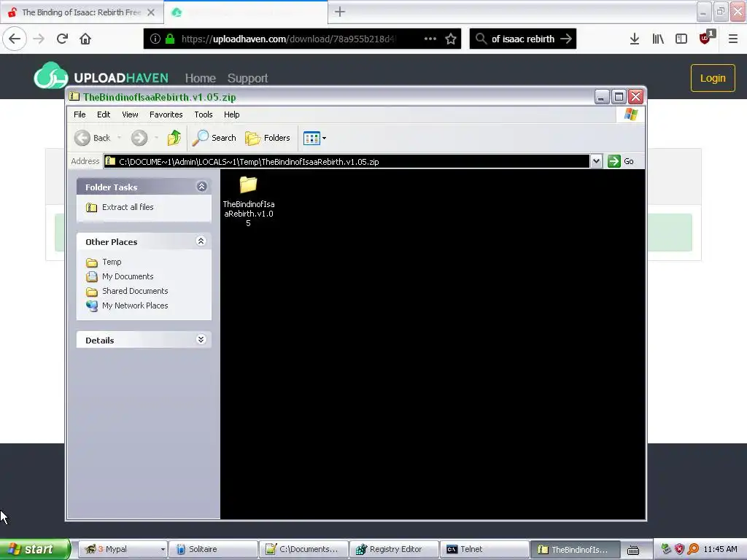Image resolution: width=747 pixels, height=560 pixels.
Task: Bookmark this page with the star
Action: click(x=451, y=39)
